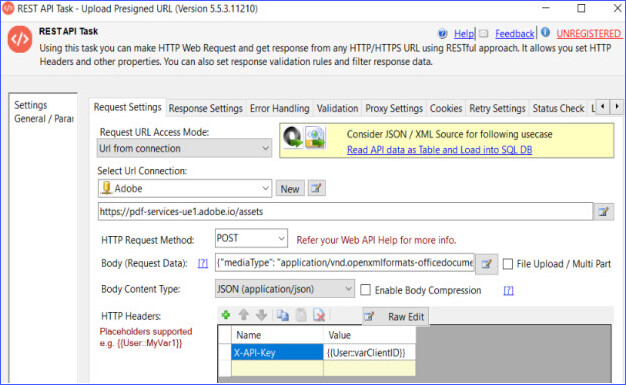Open the Error Handling tab
Screen dimensions: 626x385
click(x=279, y=108)
